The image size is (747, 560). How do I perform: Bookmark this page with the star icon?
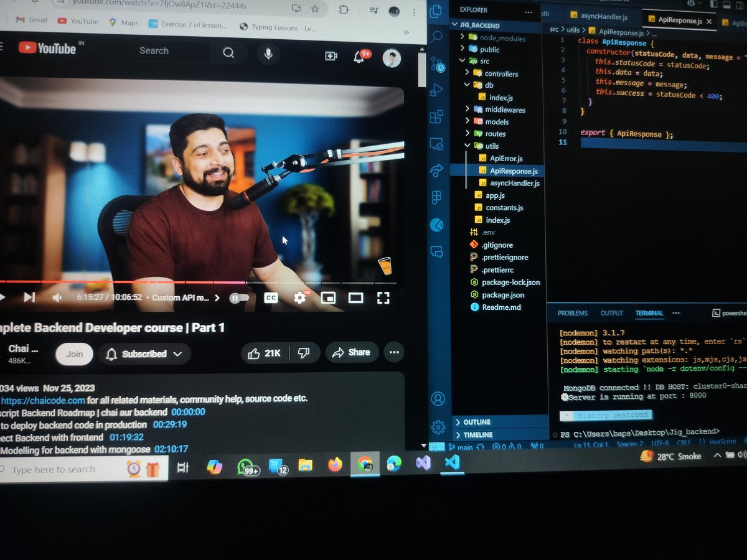(x=315, y=9)
